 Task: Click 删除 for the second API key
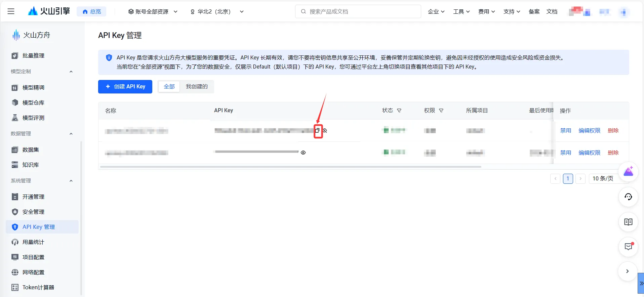[613, 153]
